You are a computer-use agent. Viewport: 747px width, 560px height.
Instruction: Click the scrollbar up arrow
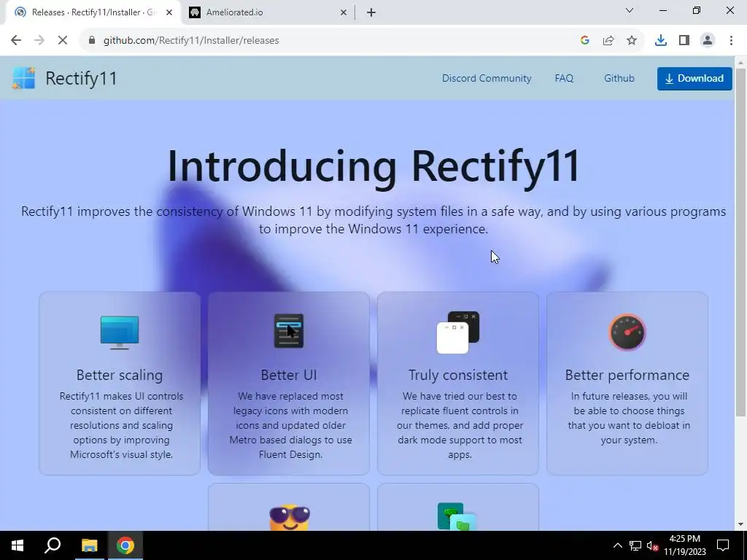coord(741,63)
